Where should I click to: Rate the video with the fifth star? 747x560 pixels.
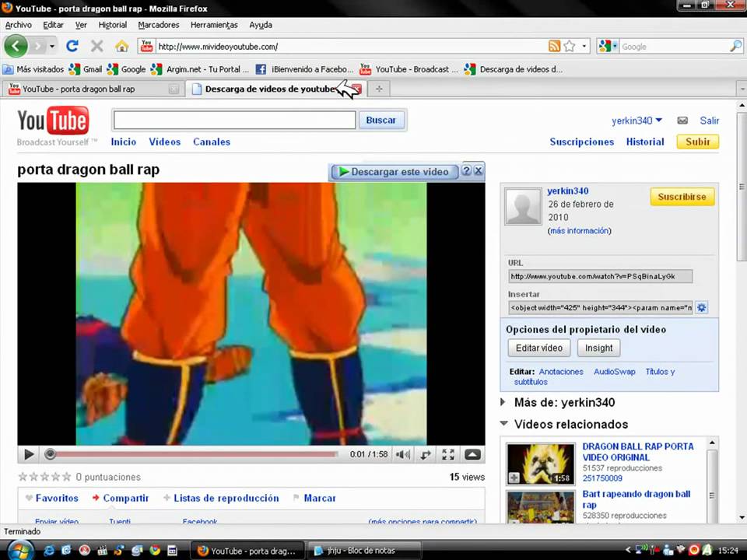click(x=67, y=477)
